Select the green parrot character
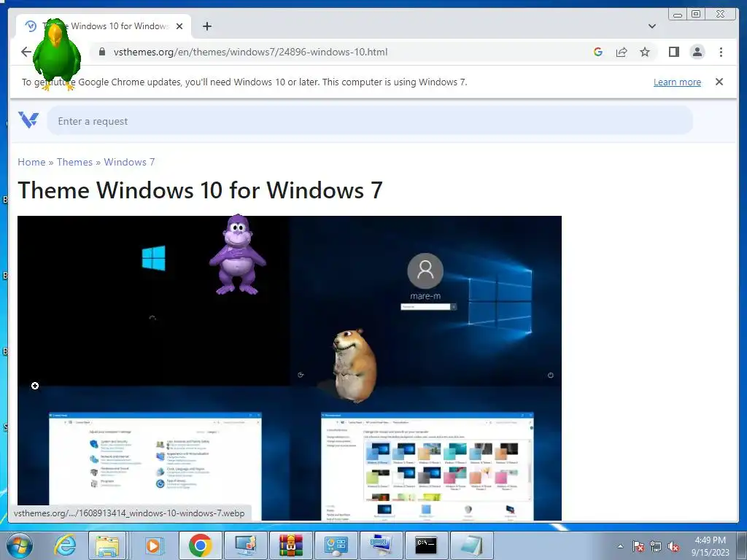 tap(57, 54)
